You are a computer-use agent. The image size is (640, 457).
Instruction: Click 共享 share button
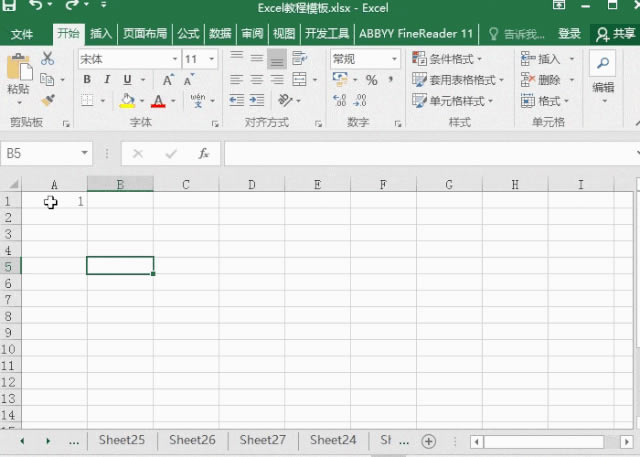pos(615,34)
